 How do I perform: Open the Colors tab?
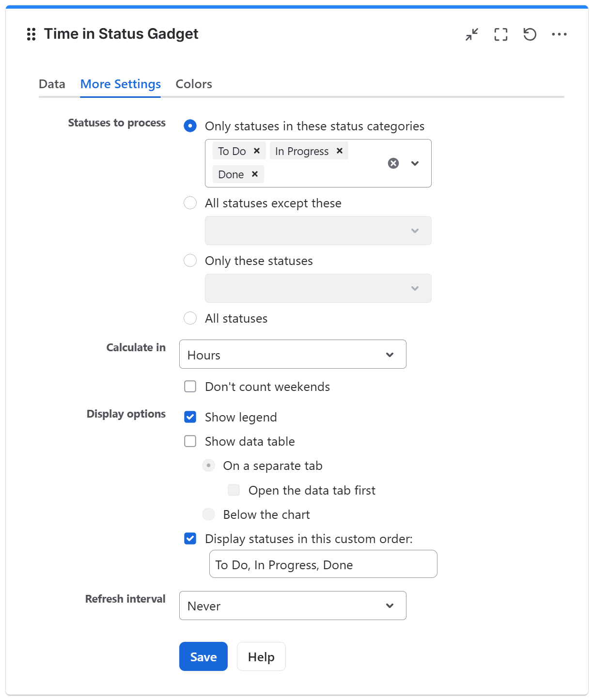(194, 84)
